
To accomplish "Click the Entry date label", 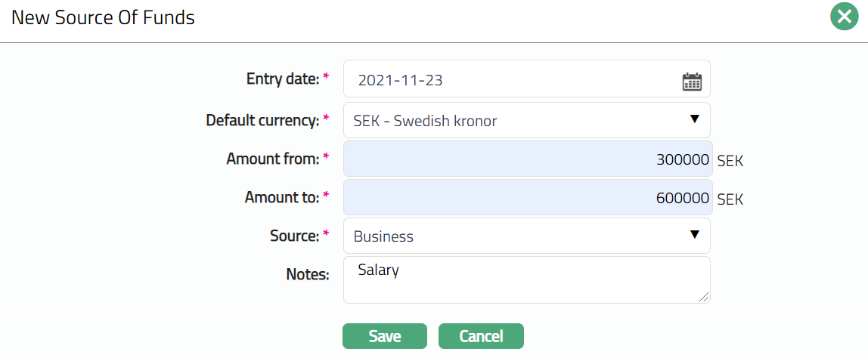I will pos(283,79).
